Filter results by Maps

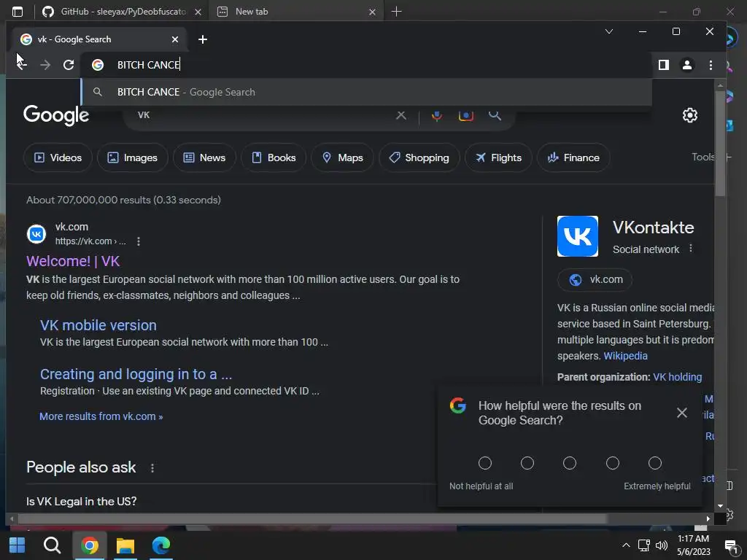(343, 157)
